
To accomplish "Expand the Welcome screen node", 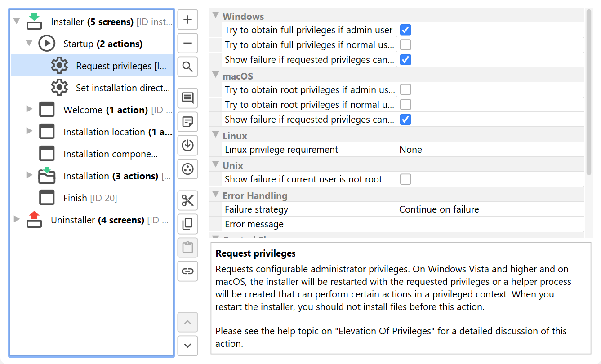I will pyautogui.click(x=30, y=109).
